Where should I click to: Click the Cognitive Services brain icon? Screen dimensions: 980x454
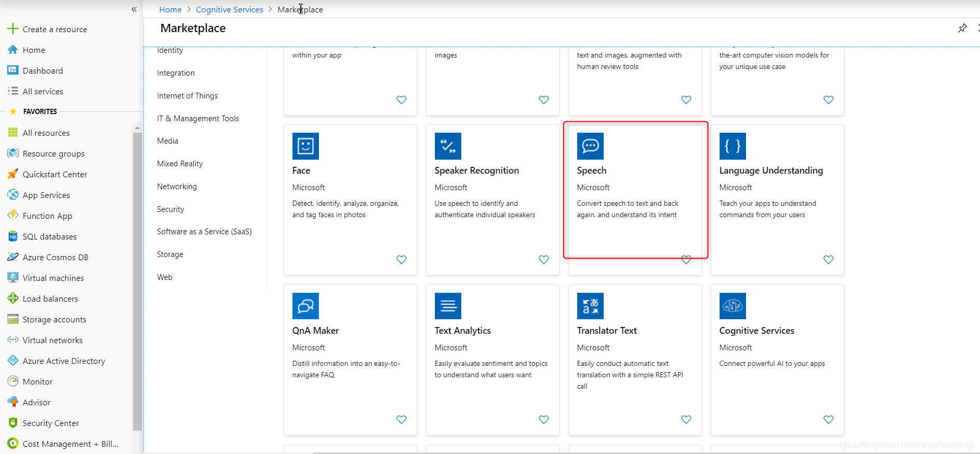click(733, 306)
